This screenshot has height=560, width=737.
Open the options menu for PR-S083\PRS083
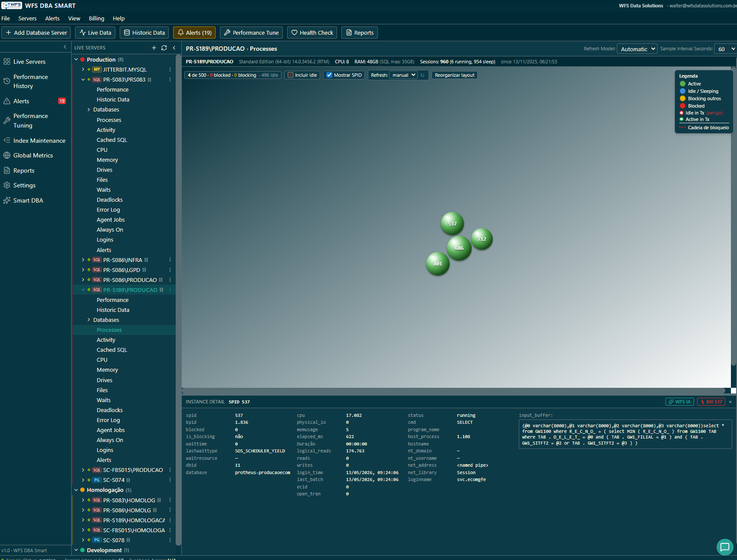[170, 79]
